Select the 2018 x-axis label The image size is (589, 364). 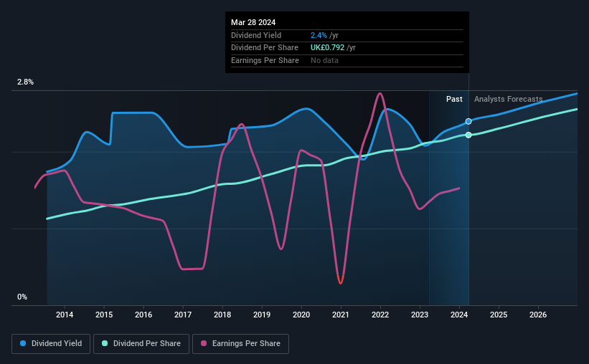click(222, 315)
